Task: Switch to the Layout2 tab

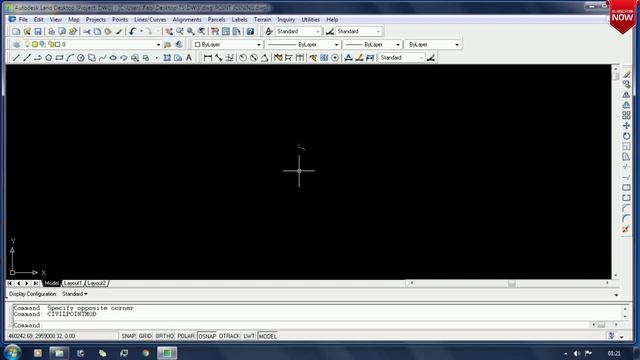Action: point(97,283)
